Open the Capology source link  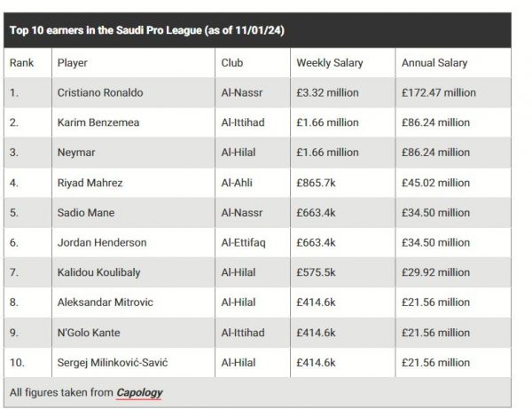click(x=139, y=392)
